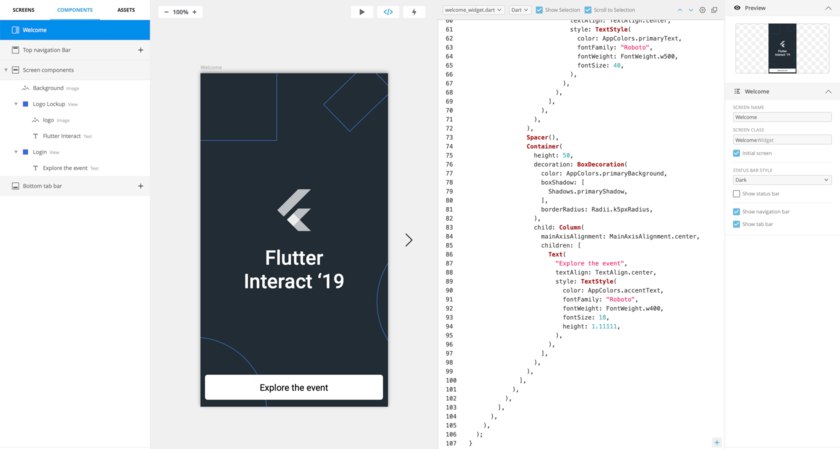The image size is (840, 449).
Task: Click the Welcome label above the canvas
Action: [211, 68]
